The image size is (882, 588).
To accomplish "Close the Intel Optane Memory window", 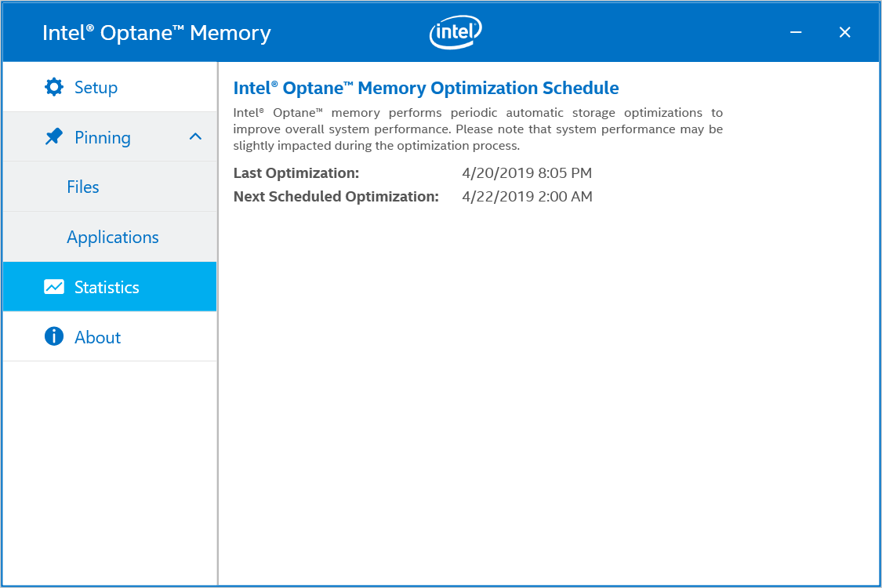I will pos(845,32).
